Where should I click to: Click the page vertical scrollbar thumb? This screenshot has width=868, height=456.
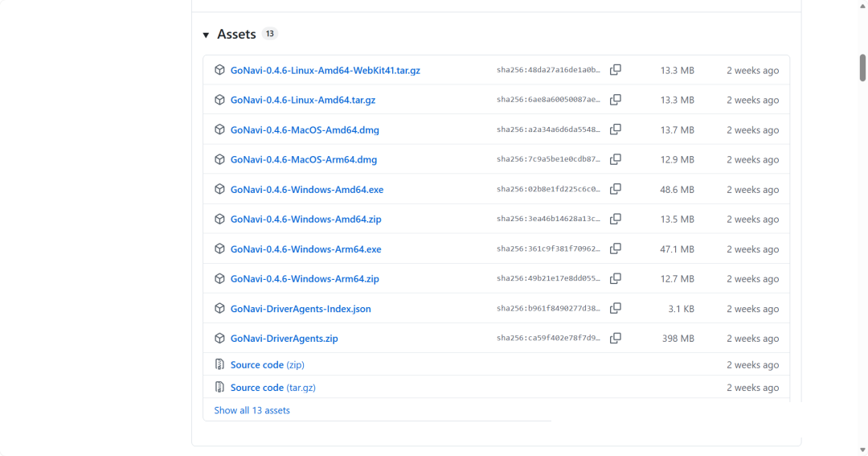(862, 68)
